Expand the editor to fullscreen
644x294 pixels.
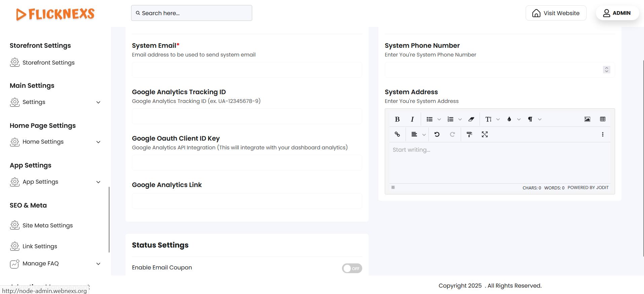[x=485, y=135]
